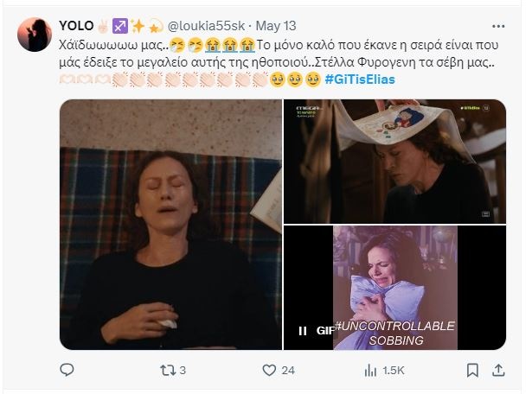Click the like count of 24
Screen dimensions: 532x394
click(288, 371)
